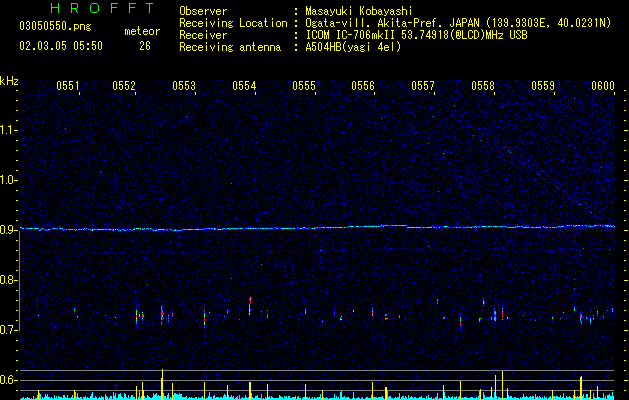
Task: Select the meteor count value 26
Action: click(145, 46)
